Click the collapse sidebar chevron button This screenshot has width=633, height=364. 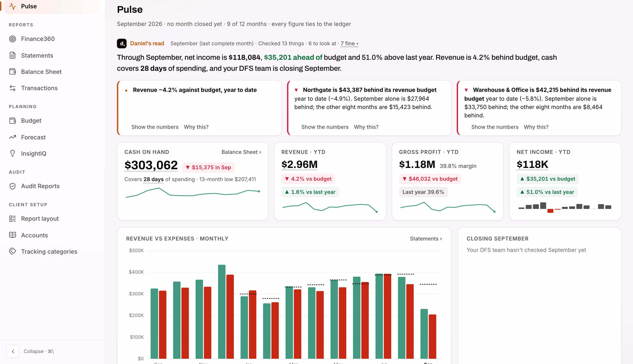point(13,351)
